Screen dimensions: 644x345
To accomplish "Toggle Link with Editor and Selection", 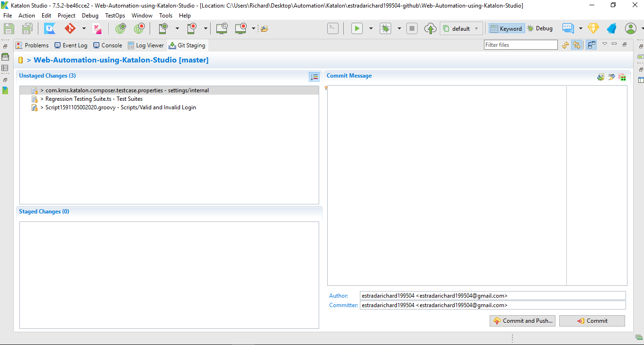I will [x=576, y=45].
